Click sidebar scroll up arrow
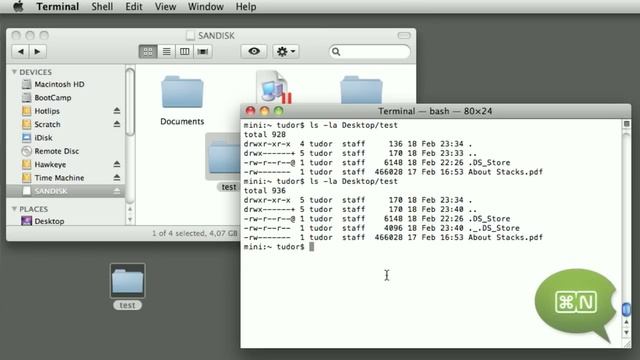 [130, 209]
